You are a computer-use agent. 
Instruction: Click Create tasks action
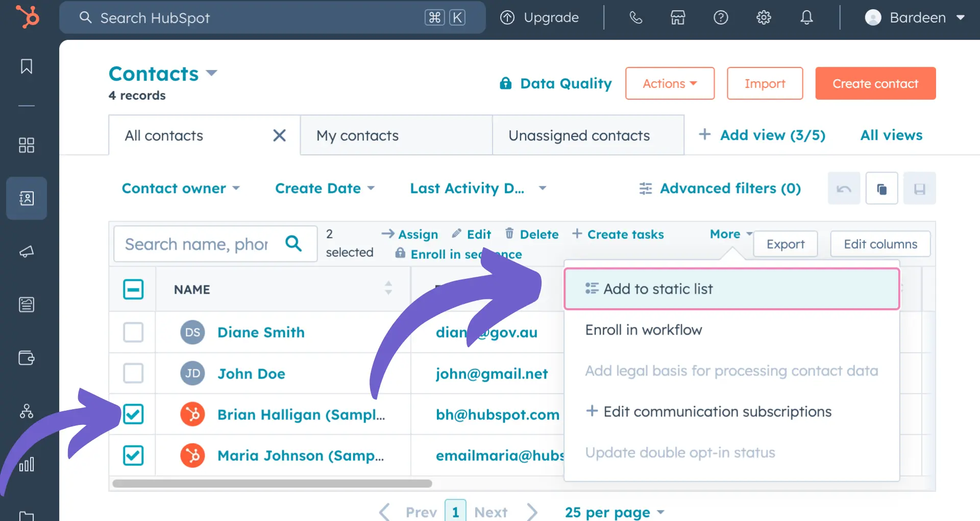[618, 234]
